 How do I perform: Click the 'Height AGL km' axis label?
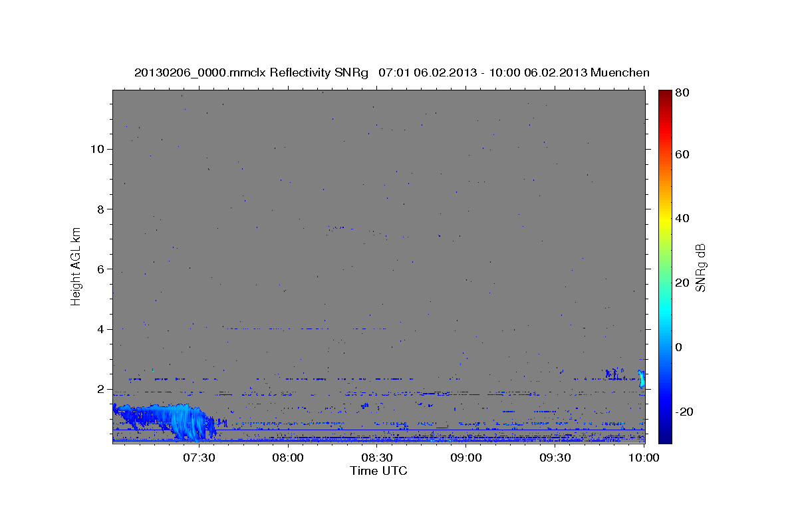76,265
